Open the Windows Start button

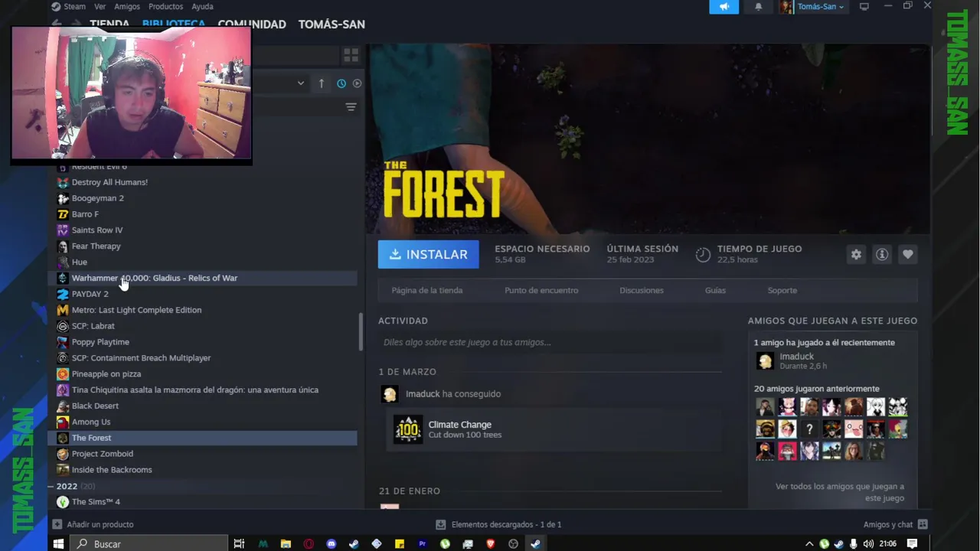[x=58, y=543]
